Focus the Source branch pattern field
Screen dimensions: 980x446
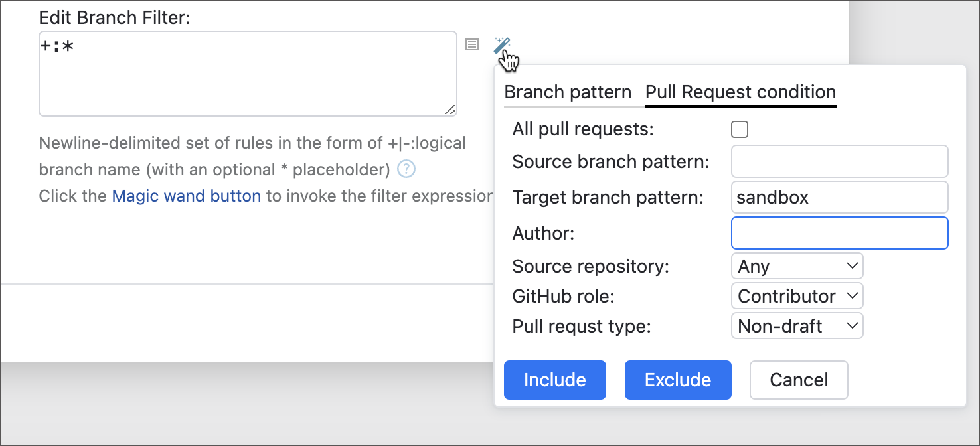[839, 161]
